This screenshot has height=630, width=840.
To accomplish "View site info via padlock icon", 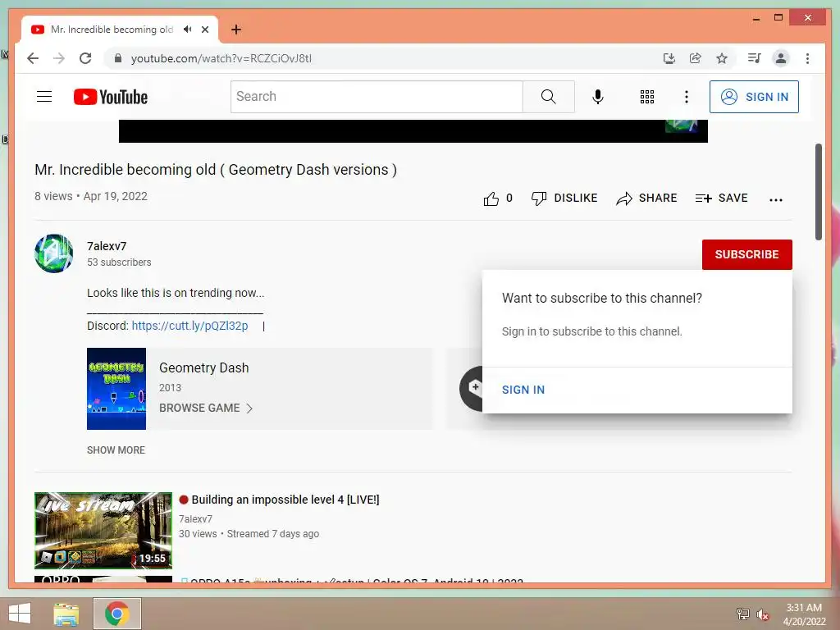I will tap(118, 58).
